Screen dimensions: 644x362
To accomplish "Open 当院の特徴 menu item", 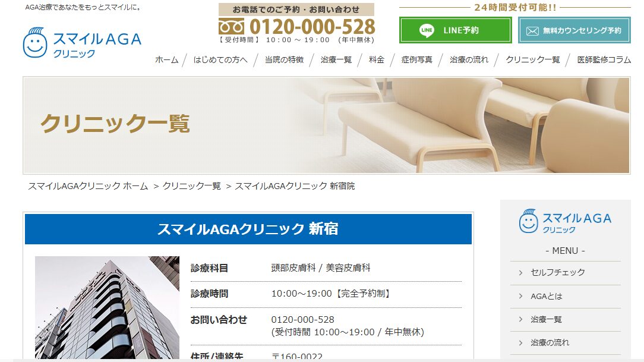I will pos(284,60).
